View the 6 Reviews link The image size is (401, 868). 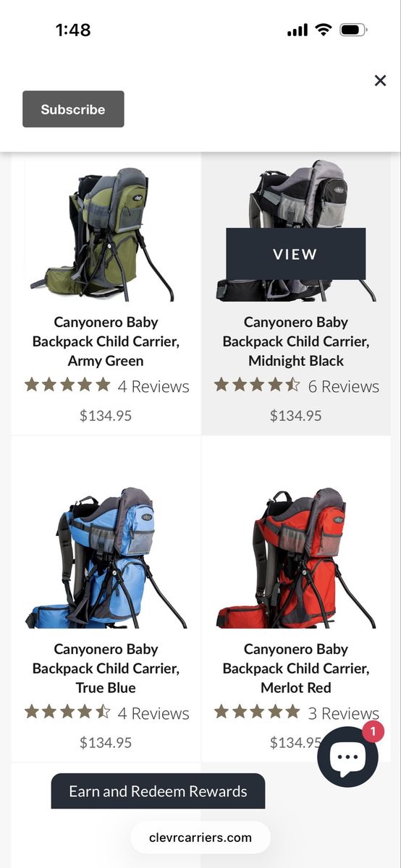343,386
